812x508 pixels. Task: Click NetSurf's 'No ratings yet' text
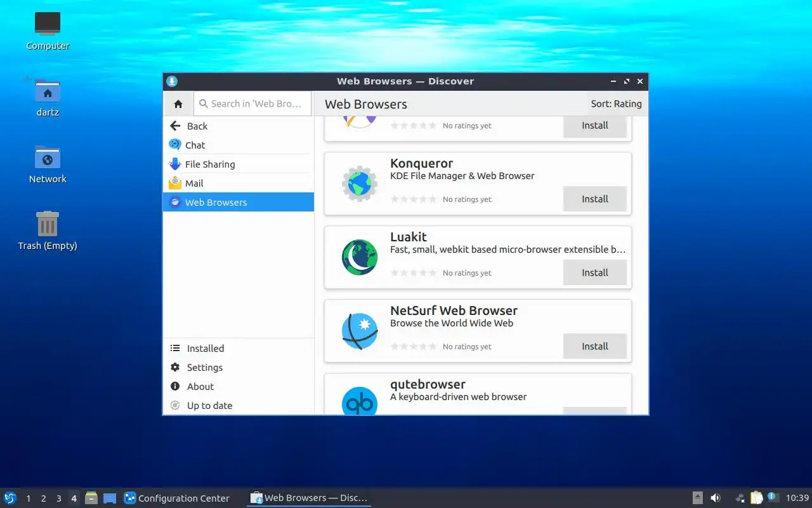pos(467,347)
